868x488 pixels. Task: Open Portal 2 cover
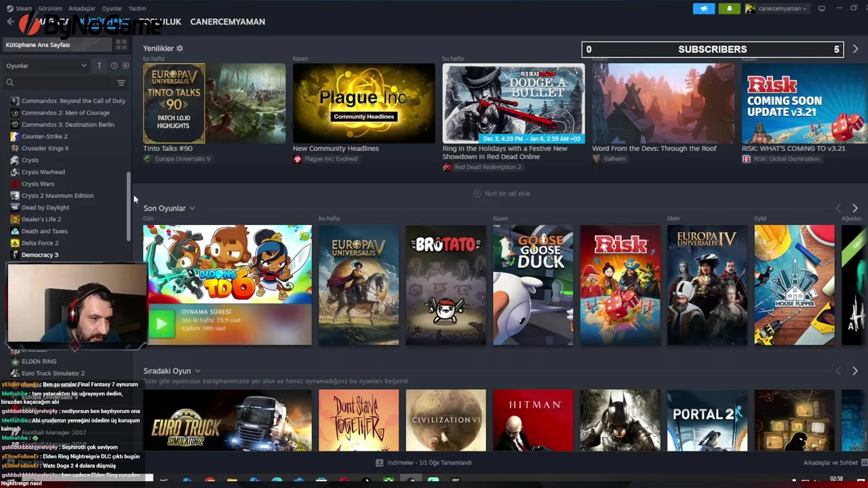707,420
